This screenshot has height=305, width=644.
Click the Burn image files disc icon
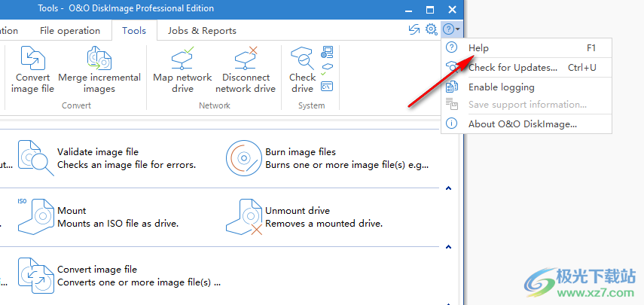coord(243,158)
